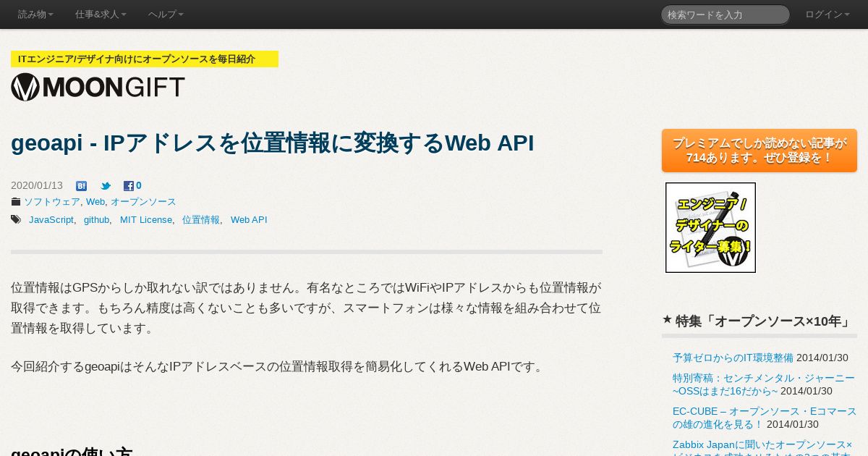The image size is (868, 456).
Task: Click the tags icon beside JavaScript
Action: pos(16,219)
